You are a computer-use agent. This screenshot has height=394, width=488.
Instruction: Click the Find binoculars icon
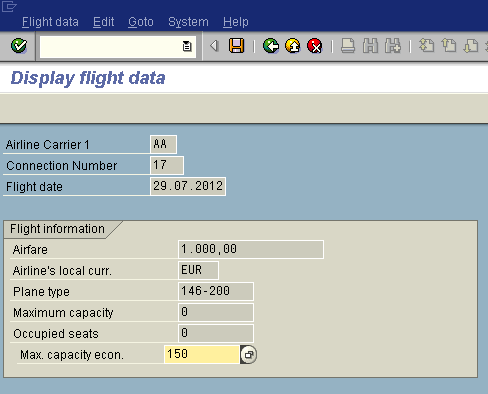pos(370,46)
